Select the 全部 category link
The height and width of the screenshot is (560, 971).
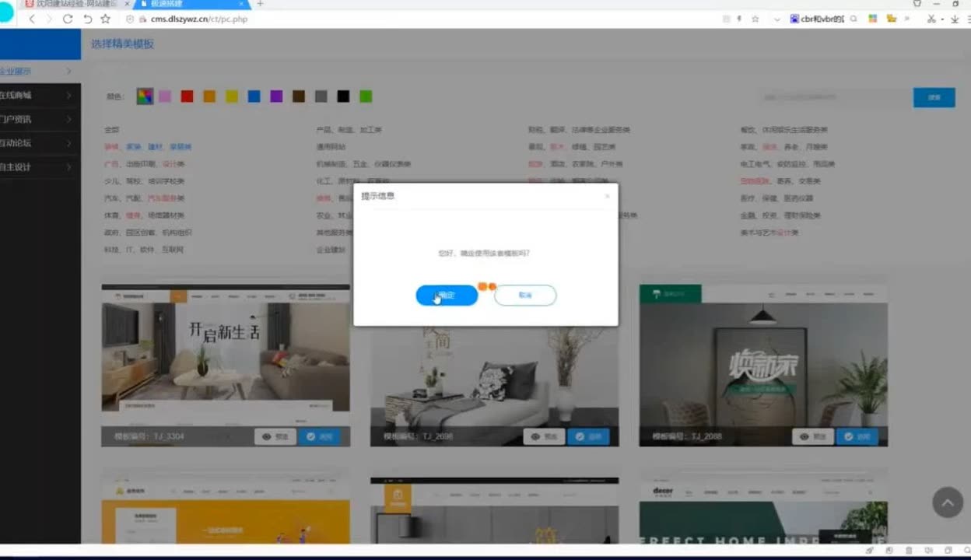(111, 130)
